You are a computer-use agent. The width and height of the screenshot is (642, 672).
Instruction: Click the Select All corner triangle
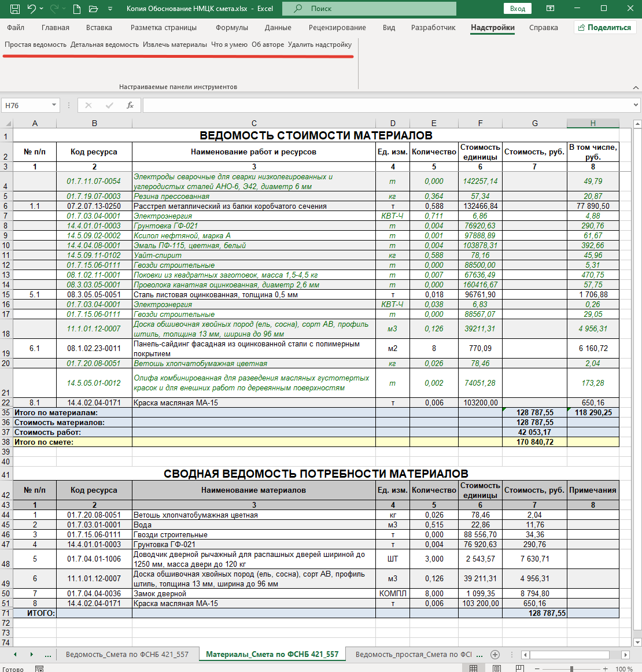point(6,123)
